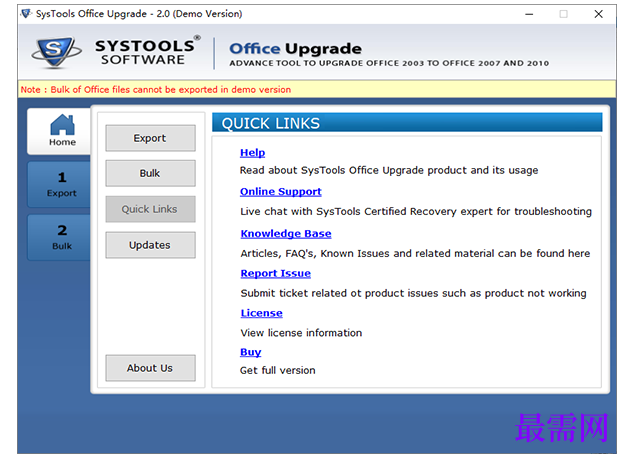Click the Export button
The width and height of the screenshot is (627, 459).
pyautogui.click(x=150, y=138)
